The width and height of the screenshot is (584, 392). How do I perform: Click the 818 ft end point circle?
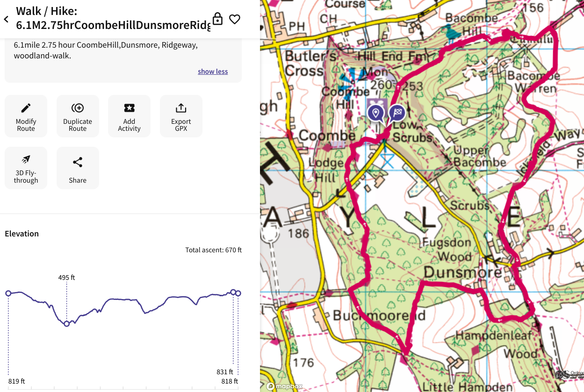tap(238, 293)
